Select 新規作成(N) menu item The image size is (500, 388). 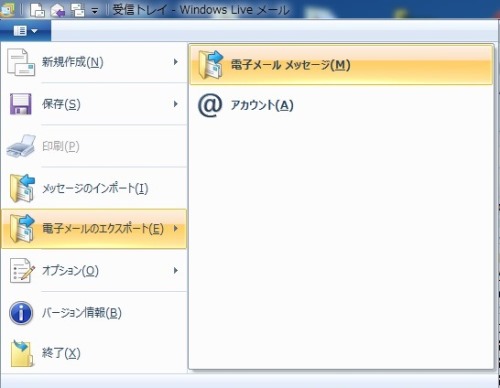pos(94,62)
